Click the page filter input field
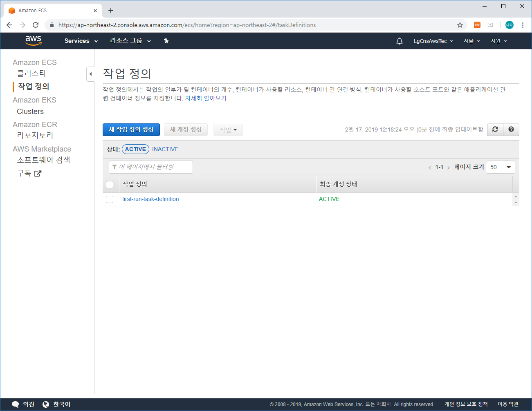 150,167
